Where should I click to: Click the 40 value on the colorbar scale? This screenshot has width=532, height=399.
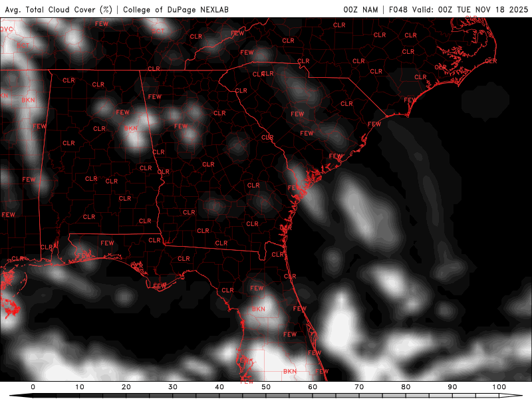tap(219, 387)
